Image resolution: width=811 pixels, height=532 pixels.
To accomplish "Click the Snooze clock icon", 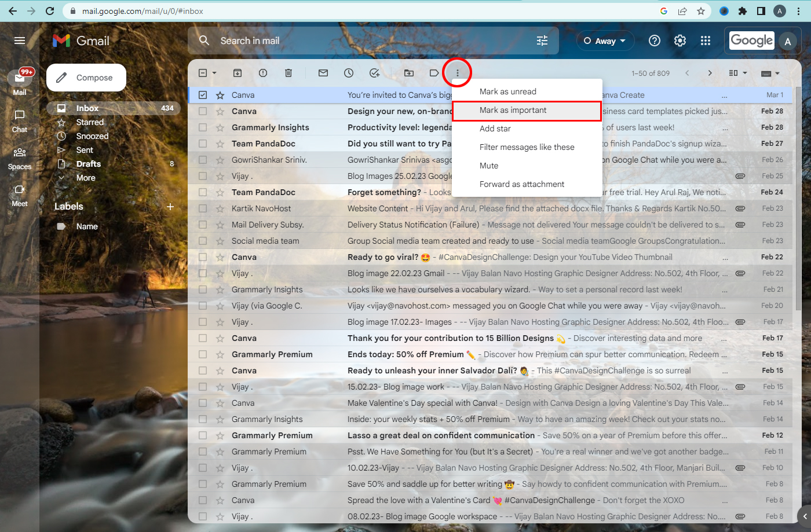I will pyautogui.click(x=349, y=73).
